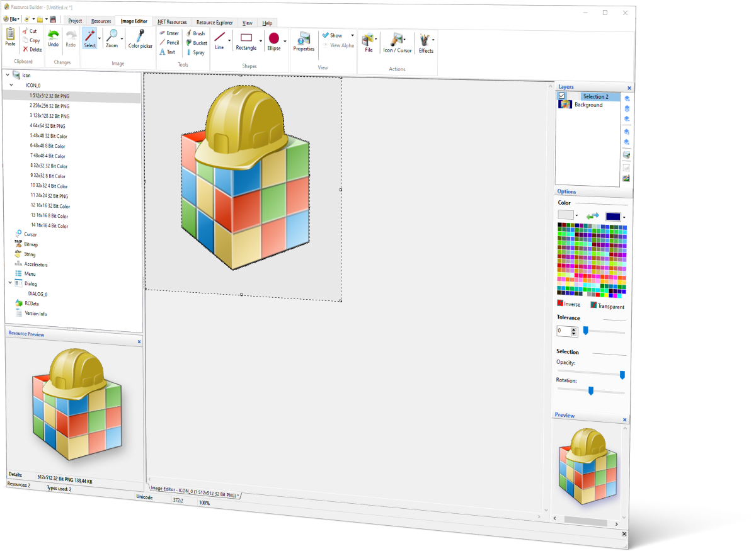Screen dimensions: 756x551
Task: Click Copy in the Clipboard group
Action: click(31, 40)
